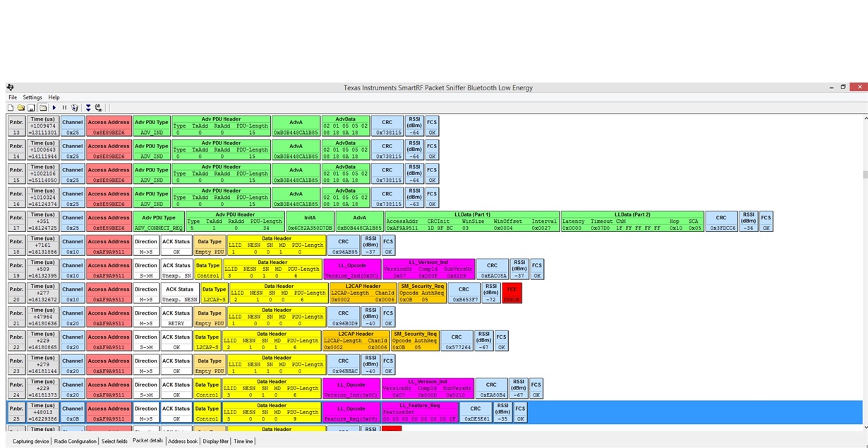Click ACK Status RETRY cell in packet 21
The height and width of the screenshot is (448, 868).
tap(176, 318)
